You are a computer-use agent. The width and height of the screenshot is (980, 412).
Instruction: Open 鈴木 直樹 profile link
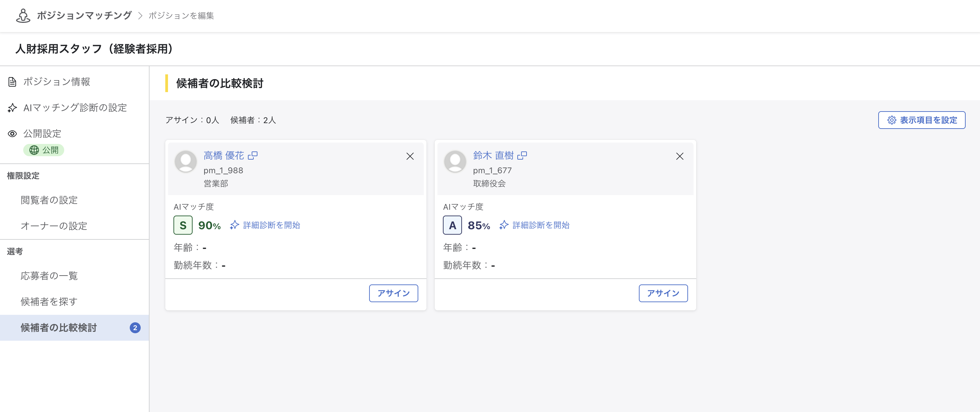coord(493,156)
